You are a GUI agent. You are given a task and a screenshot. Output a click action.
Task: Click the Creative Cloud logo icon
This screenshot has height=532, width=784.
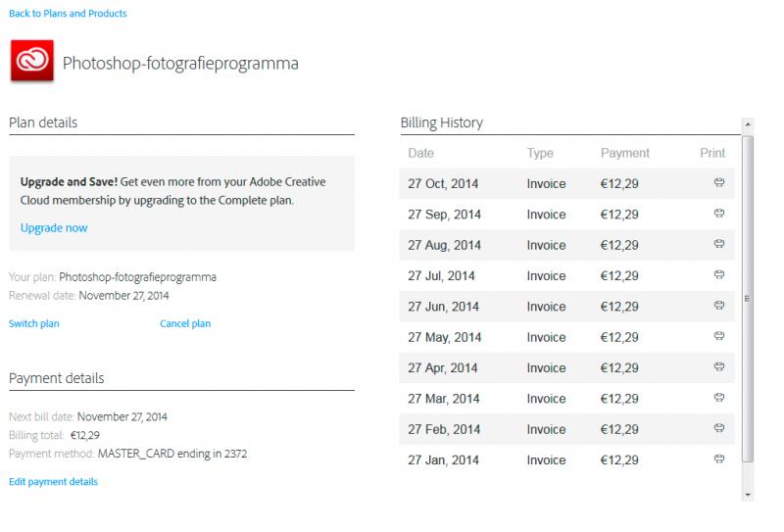click(32, 61)
